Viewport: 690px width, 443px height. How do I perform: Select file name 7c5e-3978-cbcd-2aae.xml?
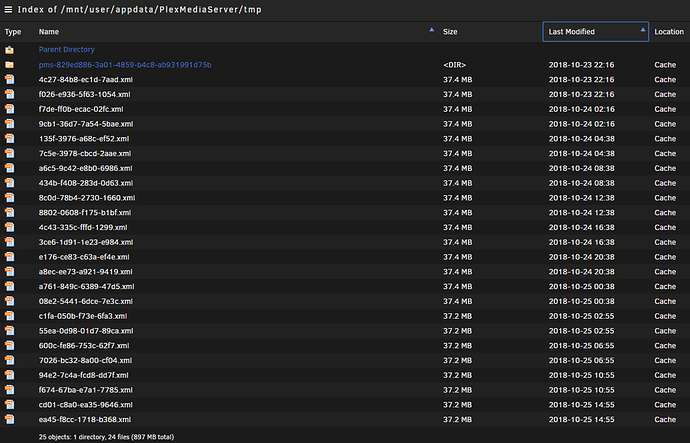(85, 154)
